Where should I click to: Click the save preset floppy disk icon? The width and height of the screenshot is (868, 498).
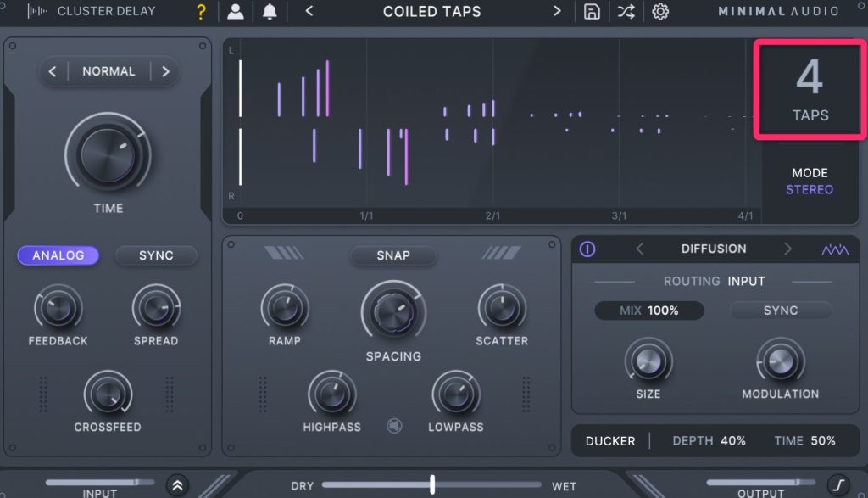point(592,12)
